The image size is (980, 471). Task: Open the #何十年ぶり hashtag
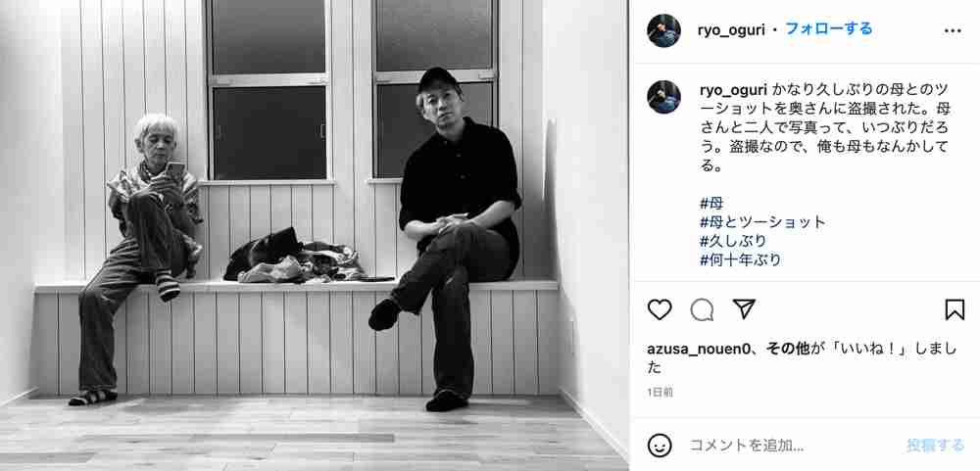tap(741, 259)
